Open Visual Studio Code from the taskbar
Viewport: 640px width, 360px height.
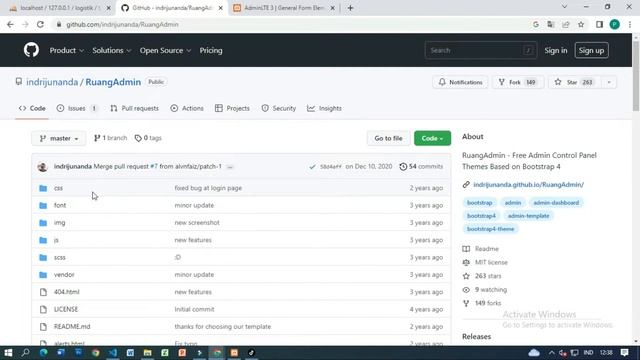point(113,353)
